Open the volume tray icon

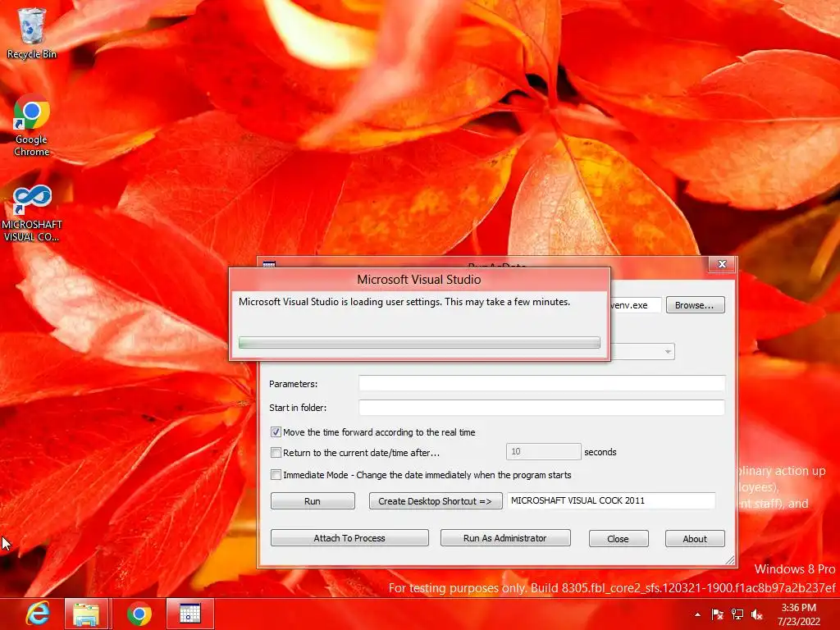click(x=757, y=614)
